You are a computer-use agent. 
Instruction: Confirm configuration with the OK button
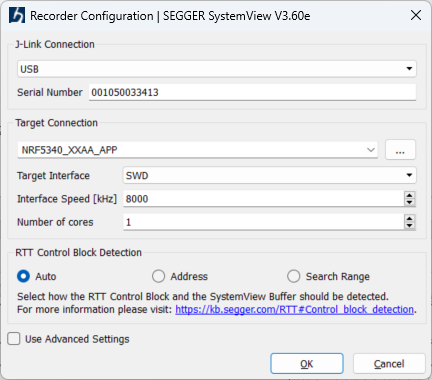(307, 364)
